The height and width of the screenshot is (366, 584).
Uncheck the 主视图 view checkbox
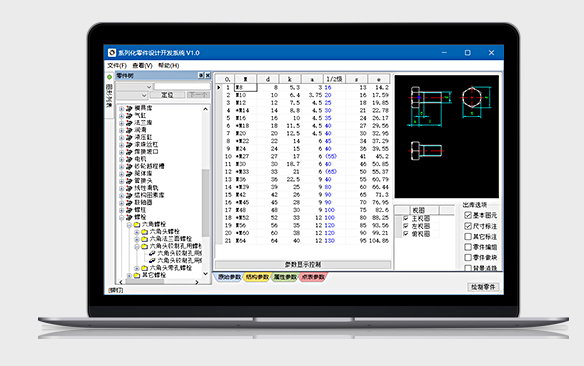[x=406, y=218]
